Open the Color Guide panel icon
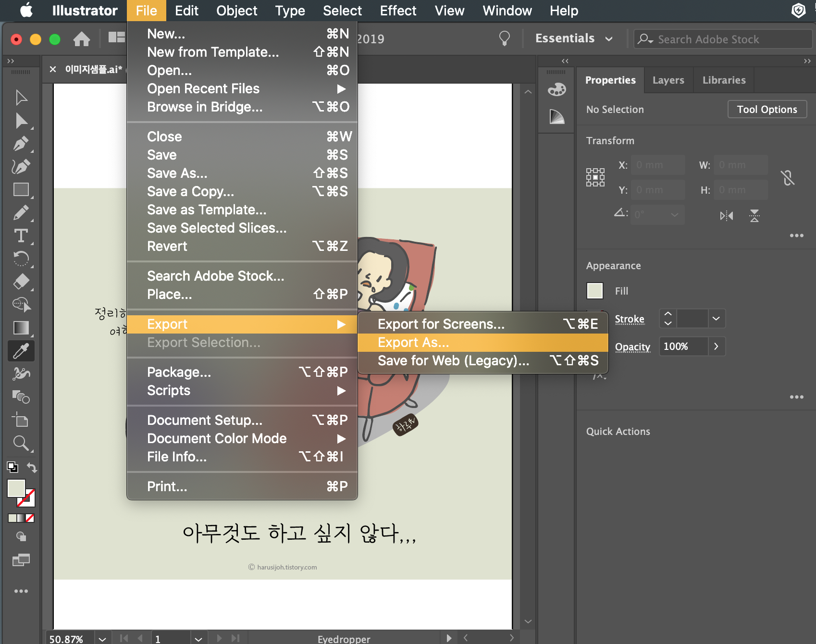The image size is (816, 644). (x=557, y=116)
